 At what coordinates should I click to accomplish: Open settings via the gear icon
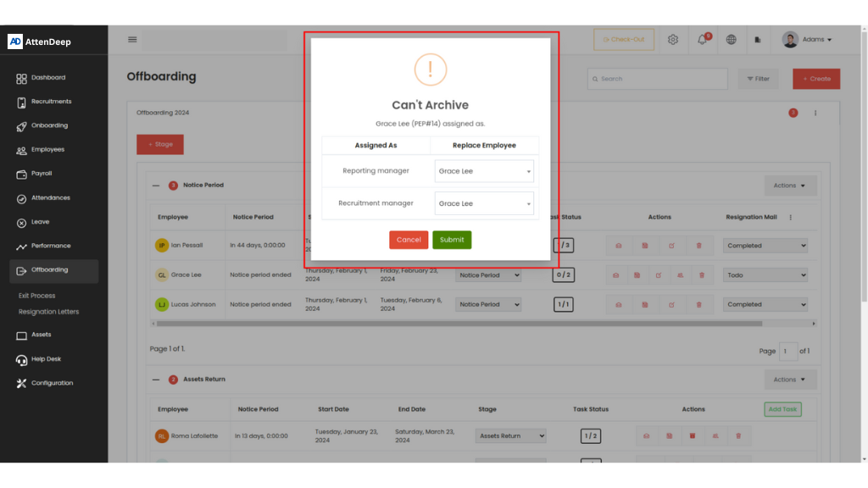click(673, 40)
